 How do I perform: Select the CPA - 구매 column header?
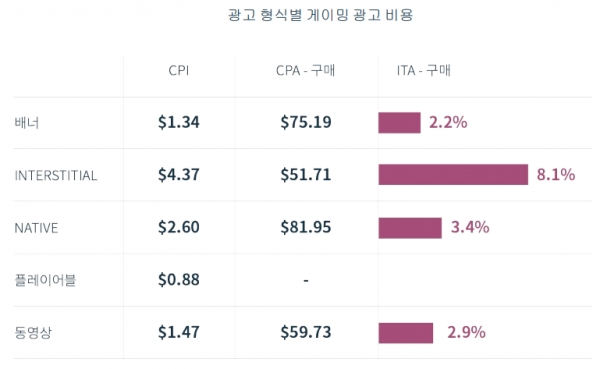pos(305,71)
